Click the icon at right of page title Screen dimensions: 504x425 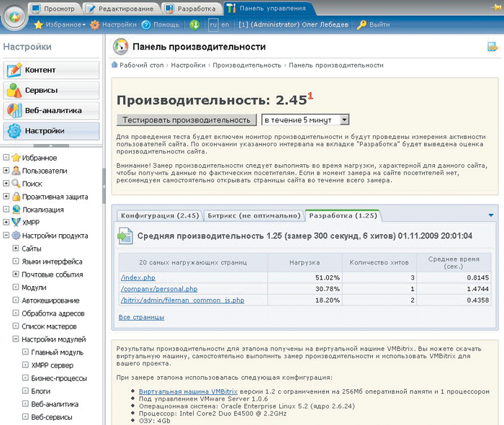(x=492, y=47)
